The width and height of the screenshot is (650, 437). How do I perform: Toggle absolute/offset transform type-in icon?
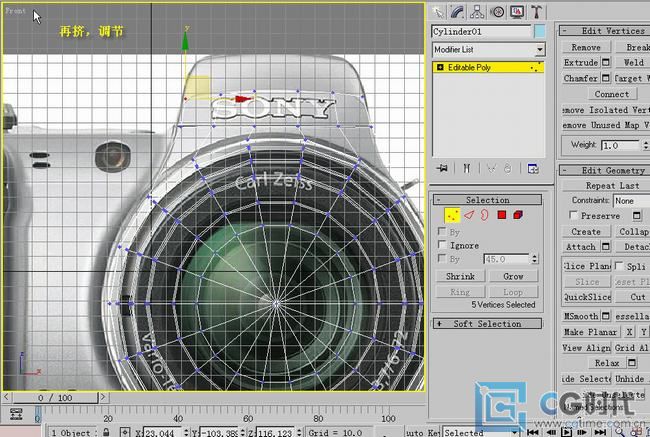click(x=125, y=432)
